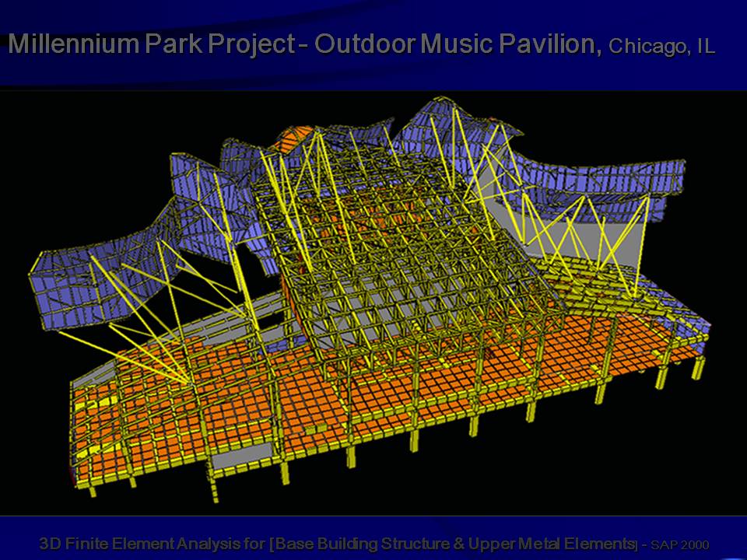Click the 'Chicago, IL' text in the title
The image size is (747, 560).
tap(661, 46)
